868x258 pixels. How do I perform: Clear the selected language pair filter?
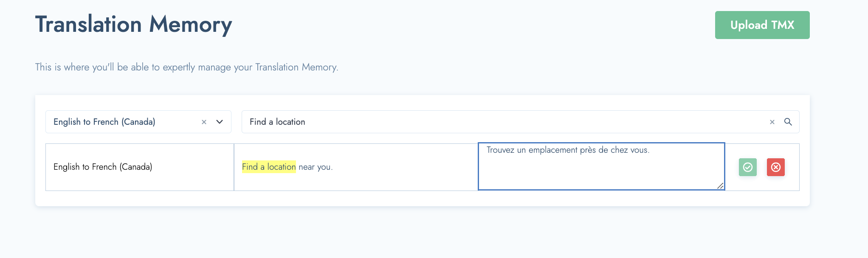204,122
